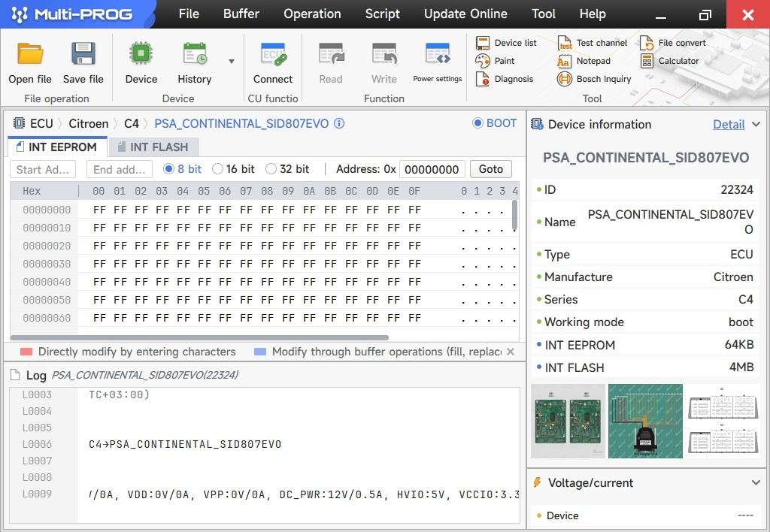Viewport: 770px width, 532px height.
Task: Close the modification legend bar
Action: 511,352
